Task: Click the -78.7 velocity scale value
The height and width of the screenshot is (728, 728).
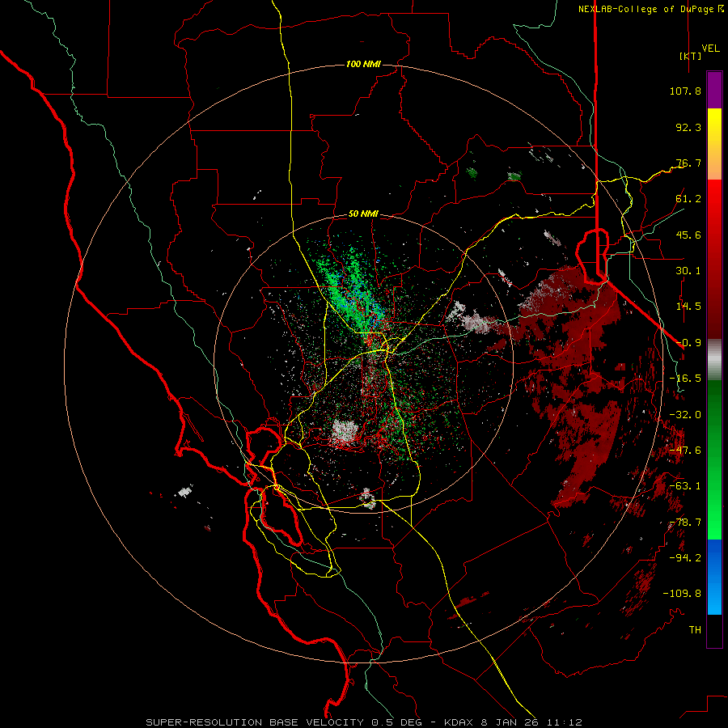Action: 685,523
